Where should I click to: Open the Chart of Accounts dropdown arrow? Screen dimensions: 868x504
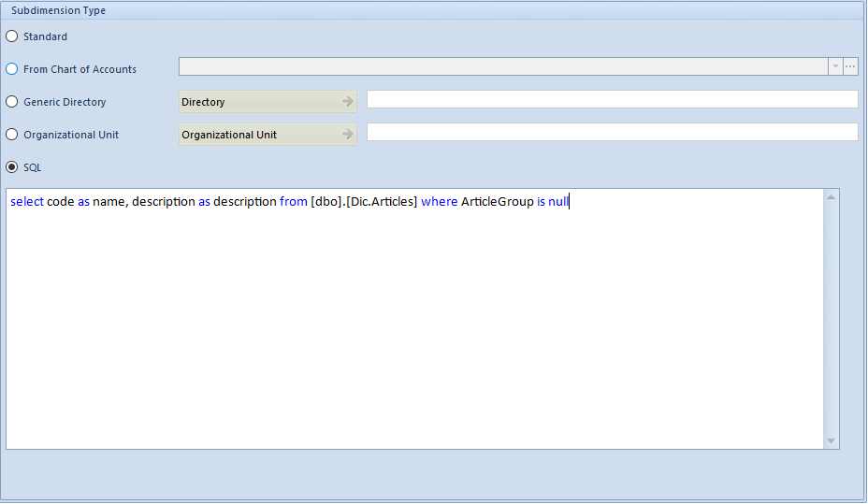point(835,66)
